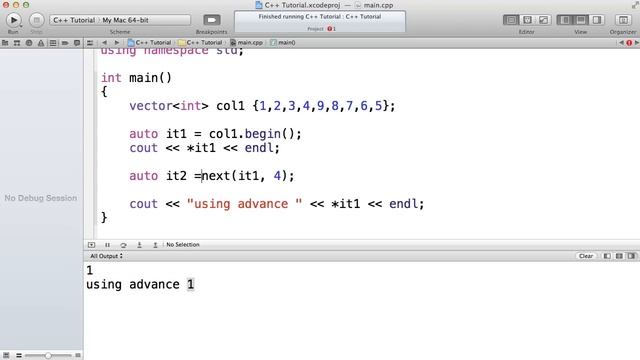Jump to the next issue
The height and width of the screenshot is (360, 640).
[x=636, y=42]
